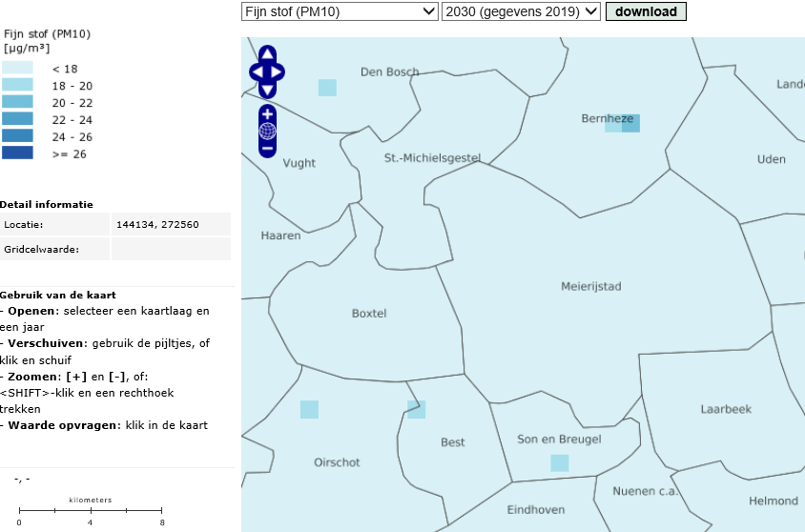This screenshot has height=532, width=805.
Task: Open the 2030 (gegevens 2019) year dropdown
Action: tap(521, 11)
